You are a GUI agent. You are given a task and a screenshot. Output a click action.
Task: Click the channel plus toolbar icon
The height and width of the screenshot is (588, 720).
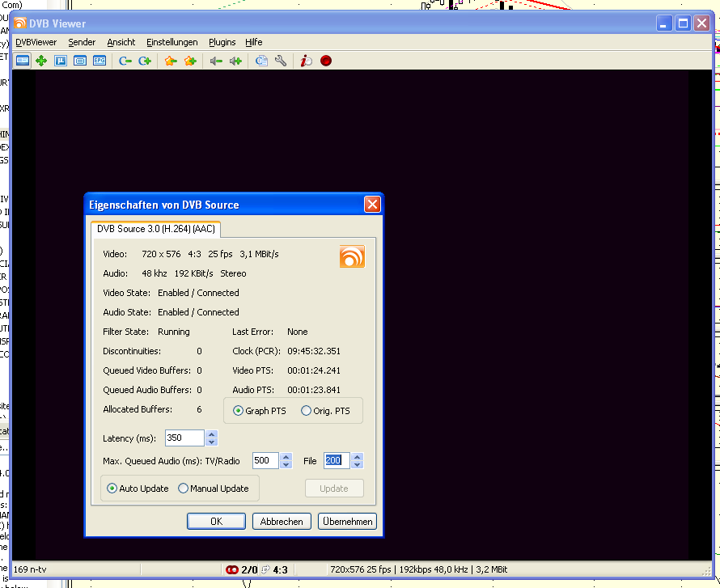pyautogui.click(x=145, y=61)
